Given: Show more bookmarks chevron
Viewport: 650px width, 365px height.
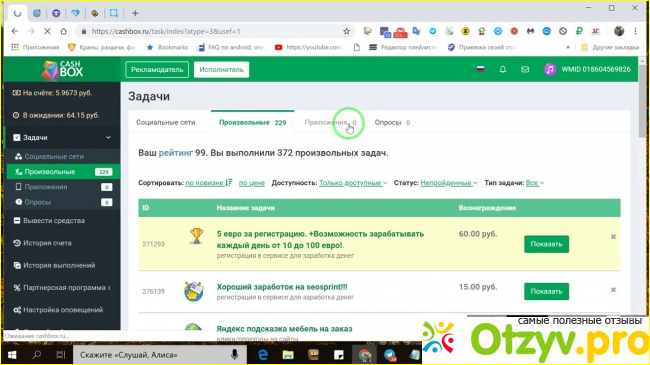Looking at the screenshot, I should coord(568,47).
